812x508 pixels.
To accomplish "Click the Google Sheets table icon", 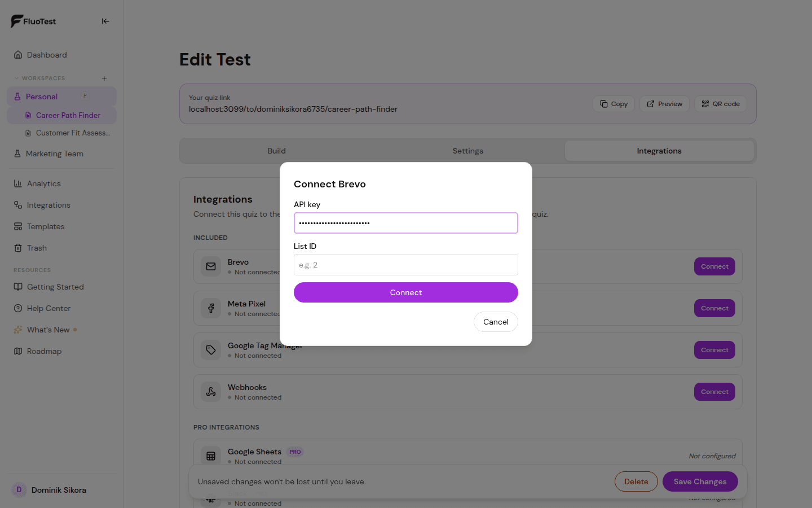I will [211, 456].
